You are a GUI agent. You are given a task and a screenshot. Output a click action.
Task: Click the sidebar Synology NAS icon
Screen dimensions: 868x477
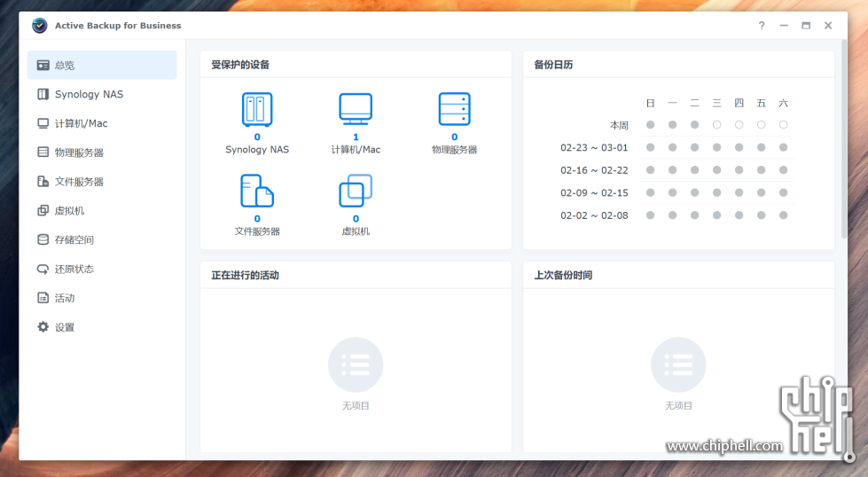coord(43,94)
